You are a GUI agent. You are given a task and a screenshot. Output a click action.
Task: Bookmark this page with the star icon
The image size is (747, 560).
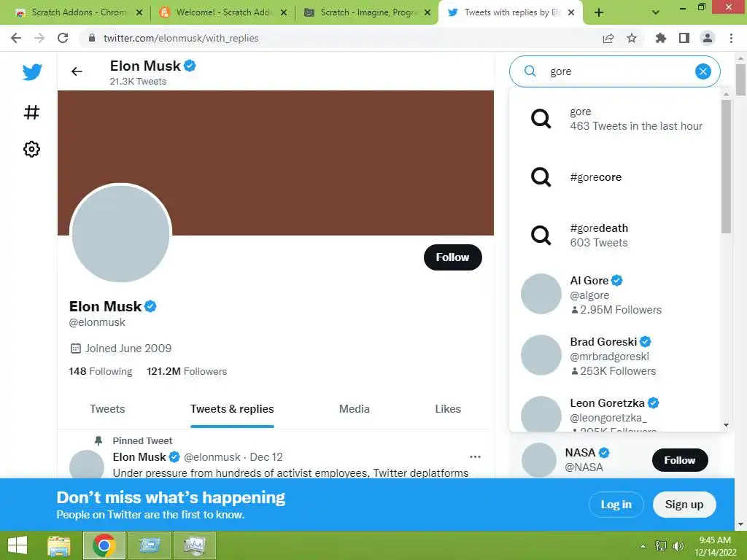pyautogui.click(x=632, y=38)
